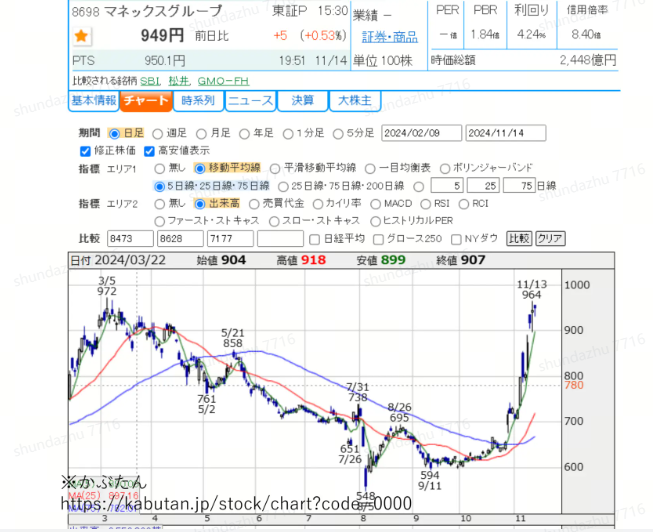Select the ヒストリカルPER radio button
Image resolution: width=653 pixels, height=532 pixels.
[375, 222]
